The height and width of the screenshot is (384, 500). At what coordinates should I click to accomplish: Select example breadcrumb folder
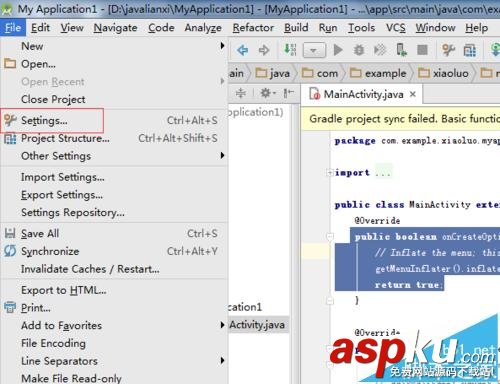pos(378,73)
